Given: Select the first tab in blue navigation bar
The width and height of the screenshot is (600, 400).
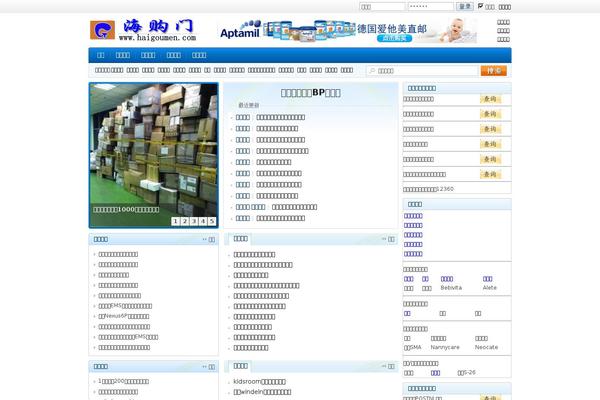Looking at the screenshot, I should point(101,55).
